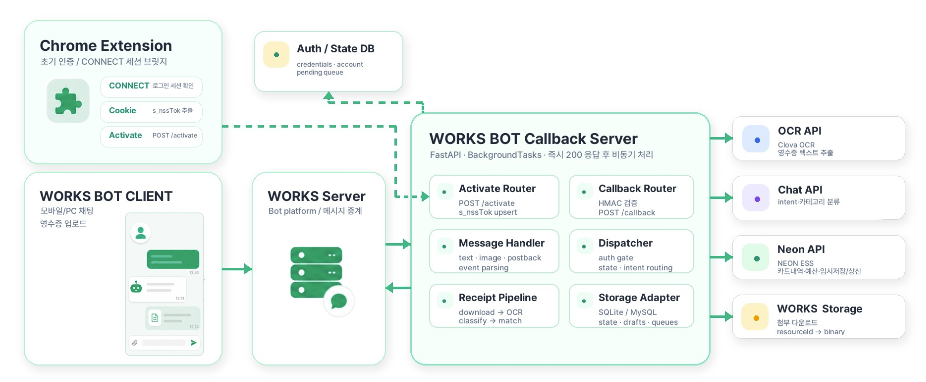
Task: Click the purple Chat API icon
Action: click(757, 198)
